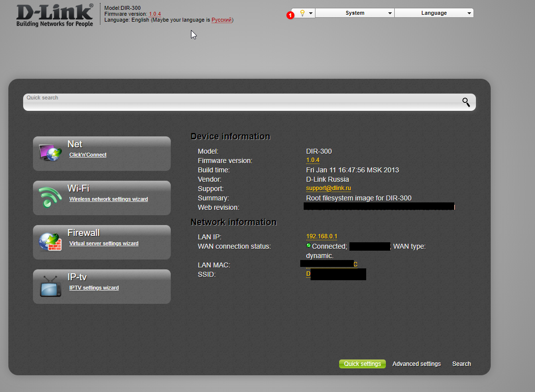This screenshot has width=535, height=392.
Task: Click the IP-tv television icon
Action: [51, 286]
